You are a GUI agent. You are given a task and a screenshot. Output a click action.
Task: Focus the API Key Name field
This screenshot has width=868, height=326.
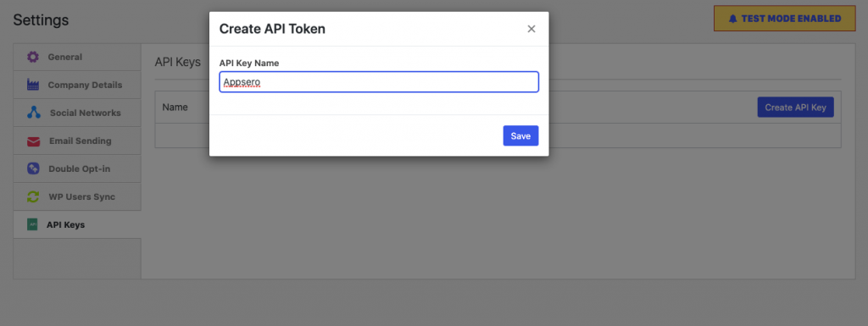[379, 82]
